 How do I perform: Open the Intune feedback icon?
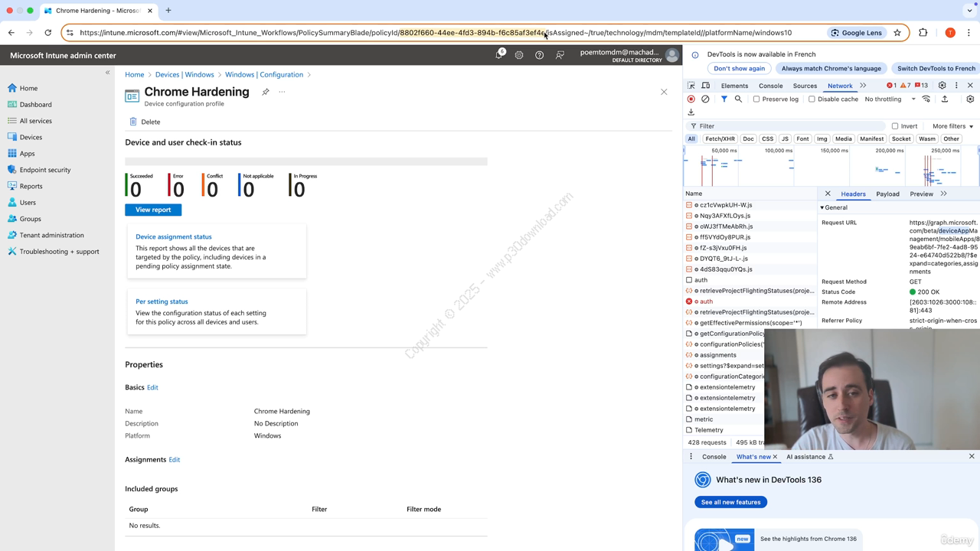click(x=560, y=55)
